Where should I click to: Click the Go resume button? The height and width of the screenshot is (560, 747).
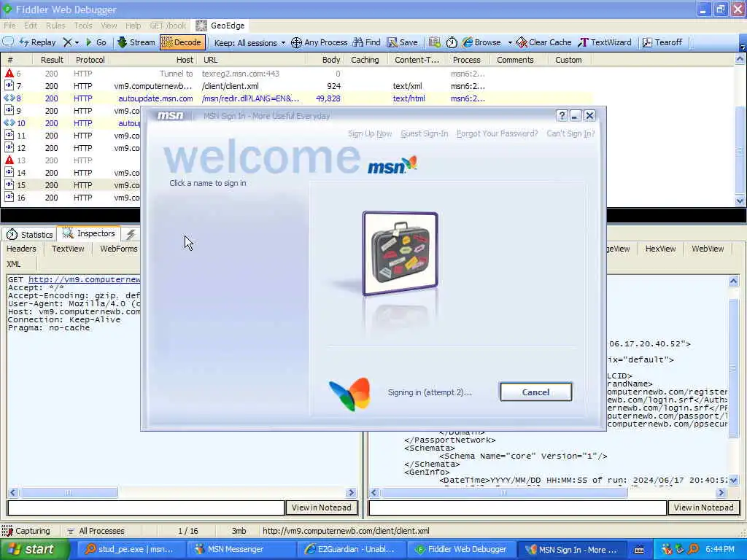tap(96, 42)
